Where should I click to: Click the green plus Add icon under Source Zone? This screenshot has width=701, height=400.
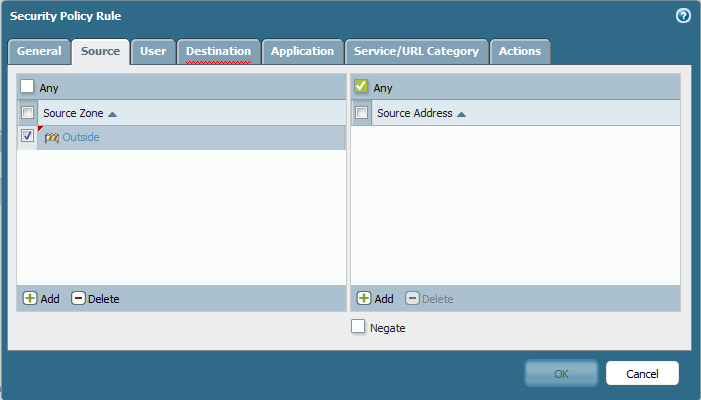(x=30, y=299)
